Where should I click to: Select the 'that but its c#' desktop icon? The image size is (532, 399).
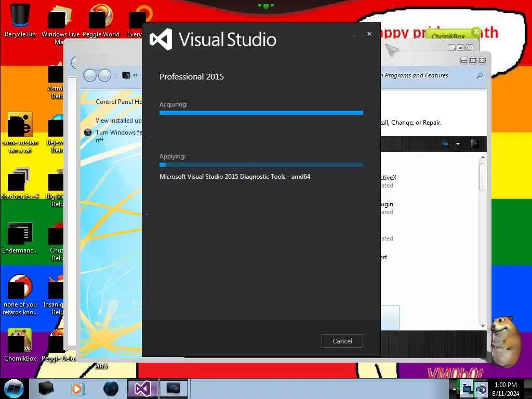tap(20, 183)
